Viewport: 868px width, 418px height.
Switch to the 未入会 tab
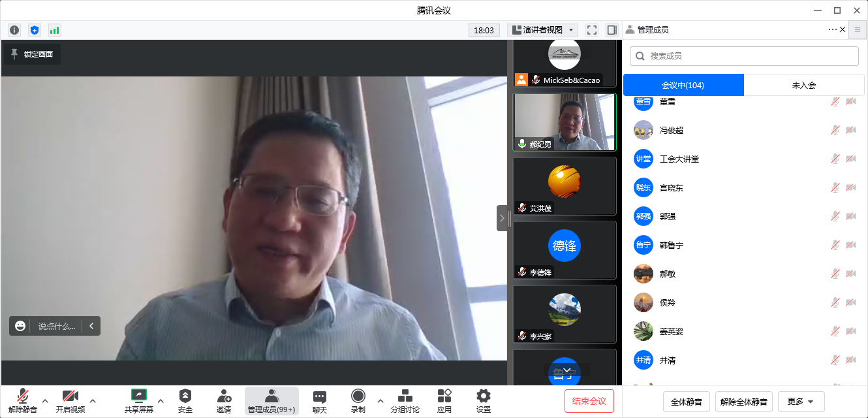coord(803,85)
